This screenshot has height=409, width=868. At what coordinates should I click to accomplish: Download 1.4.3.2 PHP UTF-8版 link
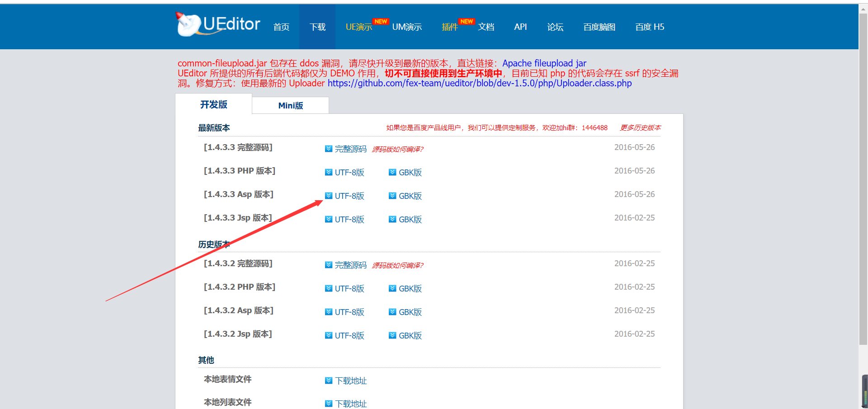pos(349,288)
